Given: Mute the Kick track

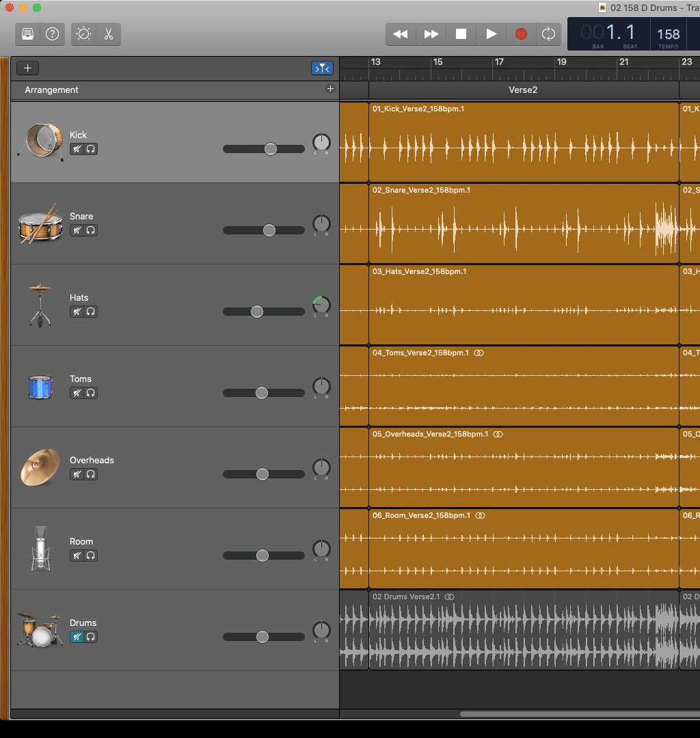Looking at the screenshot, I should 77,149.
